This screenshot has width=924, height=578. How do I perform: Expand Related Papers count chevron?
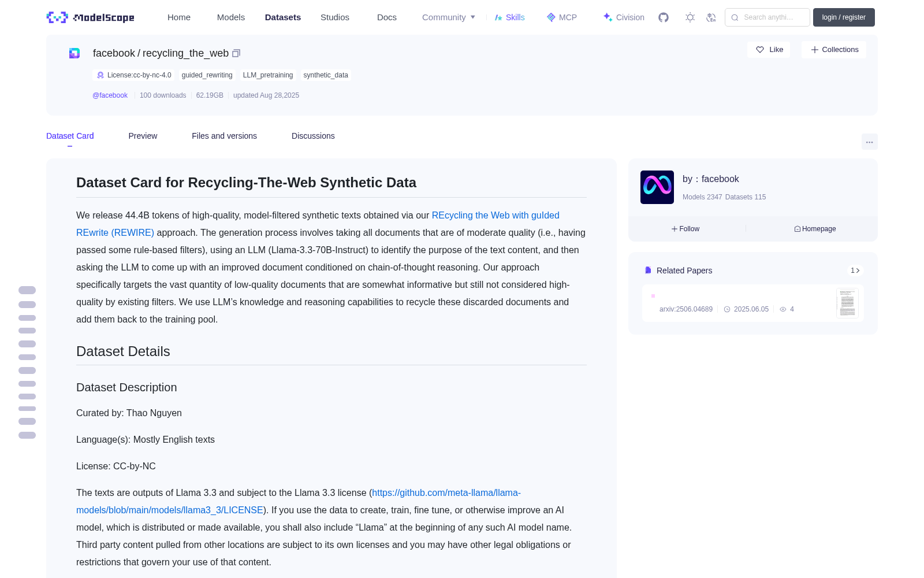pos(855,271)
